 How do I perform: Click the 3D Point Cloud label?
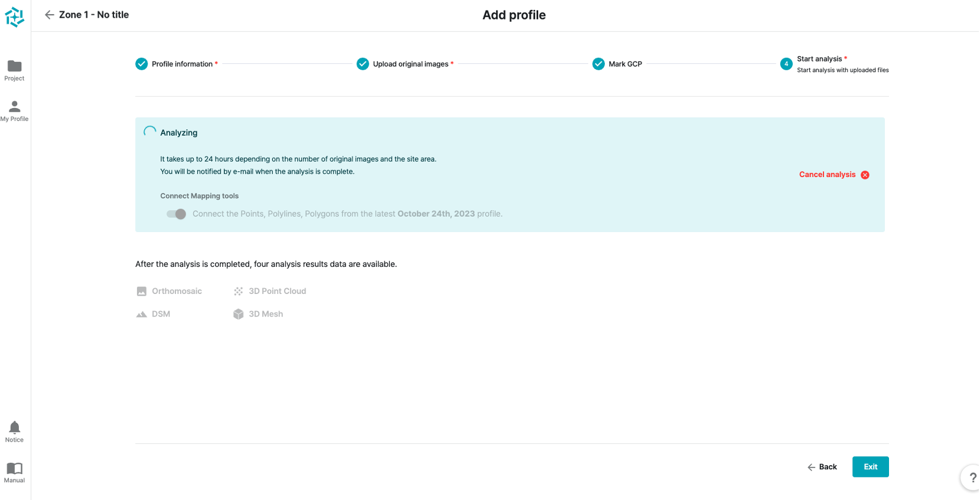click(x=277, y=291)
